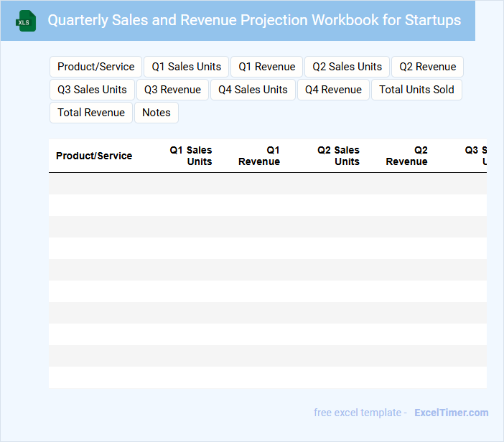Select the Q1 Revenue column header
The width and height of the screenshot is (504, 442).
click(259, 156)
